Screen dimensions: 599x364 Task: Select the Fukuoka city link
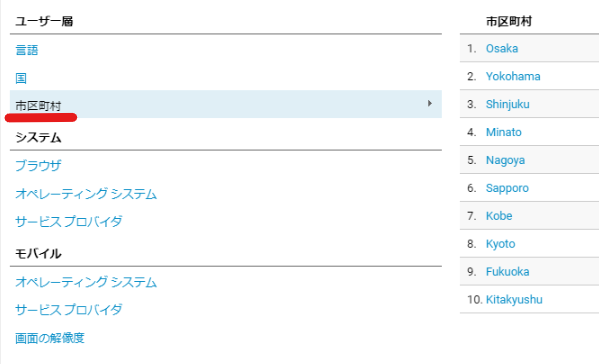508,272
